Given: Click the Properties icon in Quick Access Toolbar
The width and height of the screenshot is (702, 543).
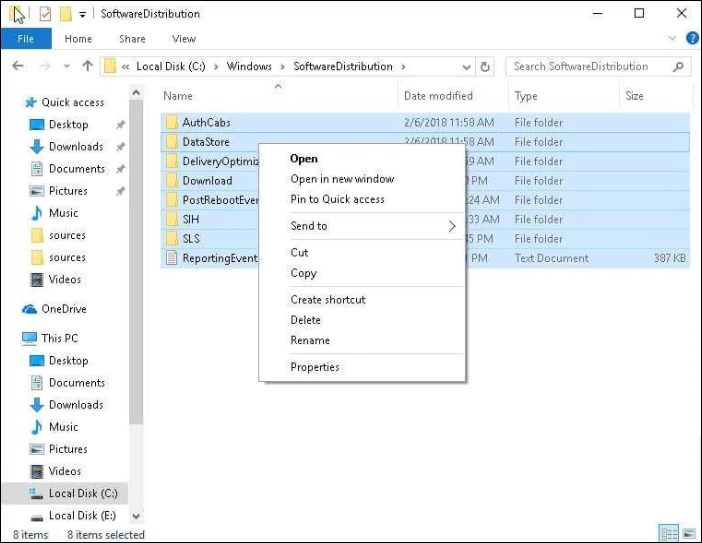Looking at the screenshot, I should coord(45,14).
